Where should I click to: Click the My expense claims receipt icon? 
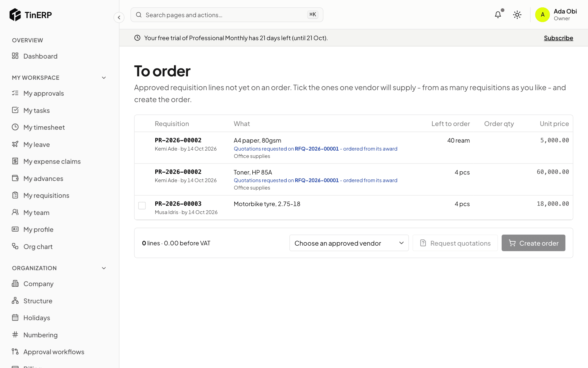click(x=15, y=161)
